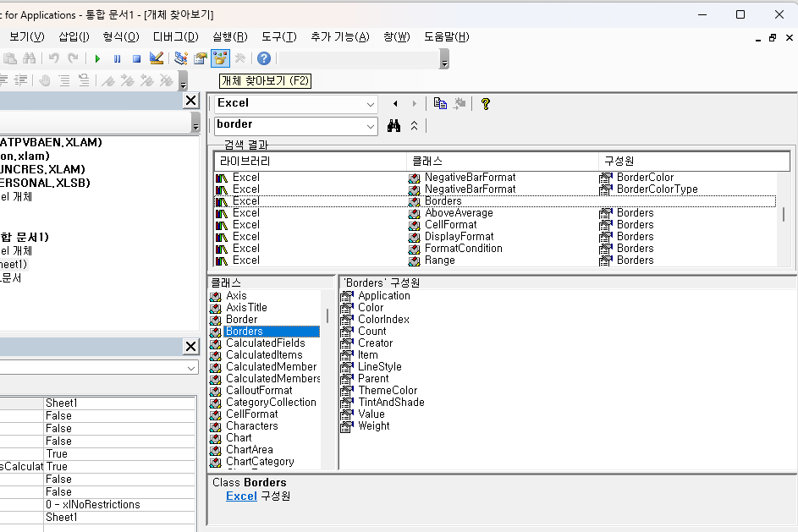Click the Toggle Breakpoint hand icon

click(x=45, y=80)
